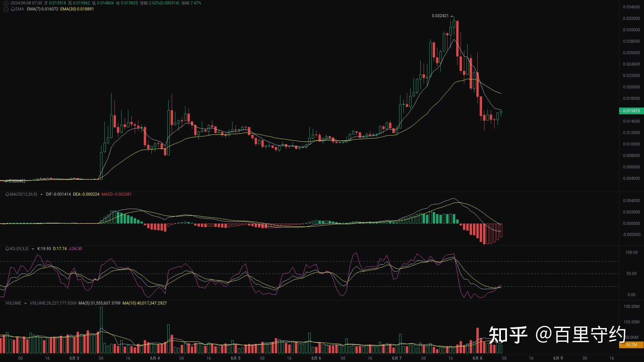The image size is (644, 362).
Task: Click the high price 0.015962
Action: click(x=81, y=3)
